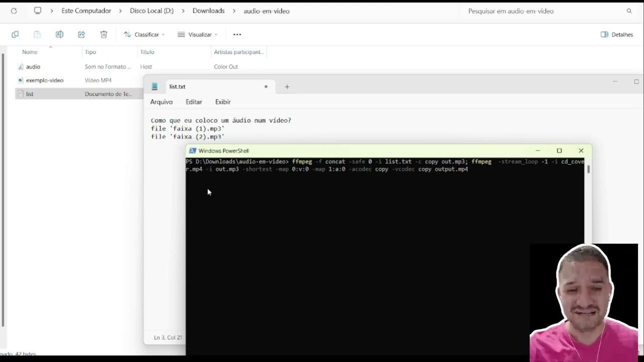
Task: Open the Arquivo menu in Notepad
Action: [161, 102]
